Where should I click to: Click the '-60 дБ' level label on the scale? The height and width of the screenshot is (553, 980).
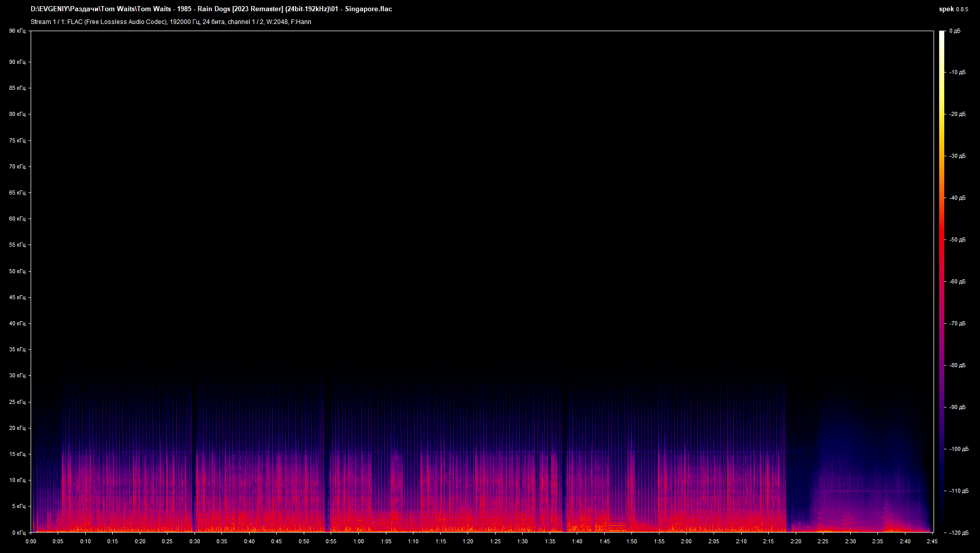pos(958,282)
